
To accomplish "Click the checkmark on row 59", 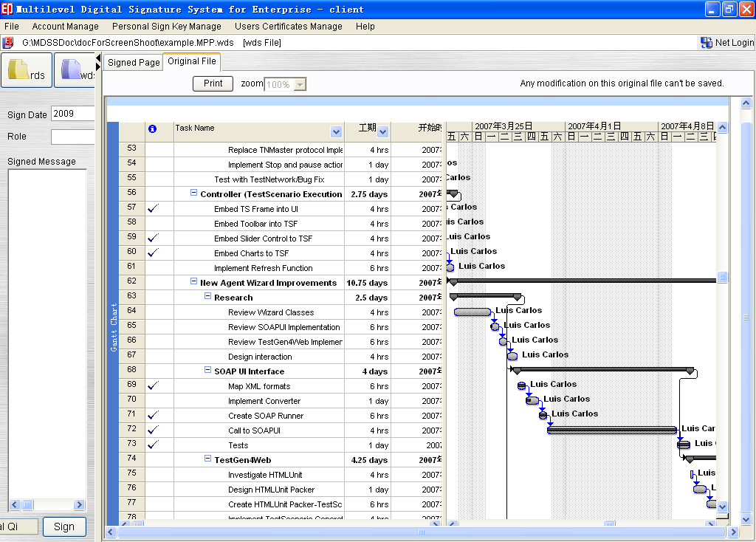I will point(153,239).
